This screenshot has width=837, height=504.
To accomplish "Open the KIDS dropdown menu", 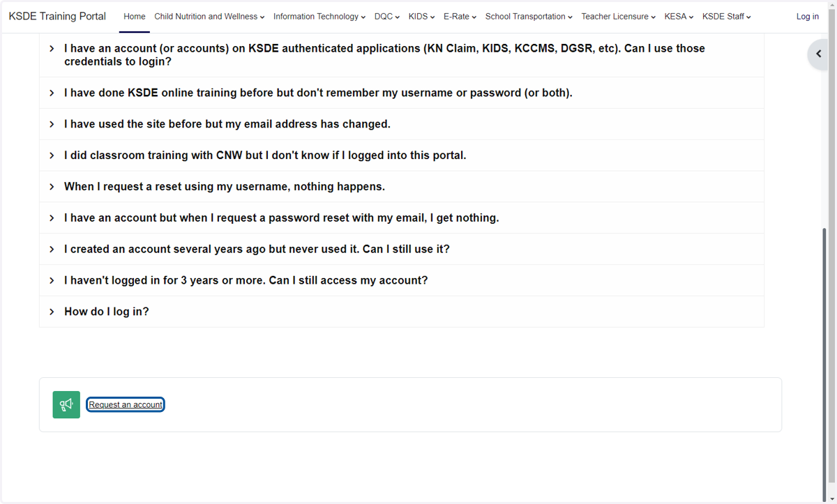I will [422, 17].
